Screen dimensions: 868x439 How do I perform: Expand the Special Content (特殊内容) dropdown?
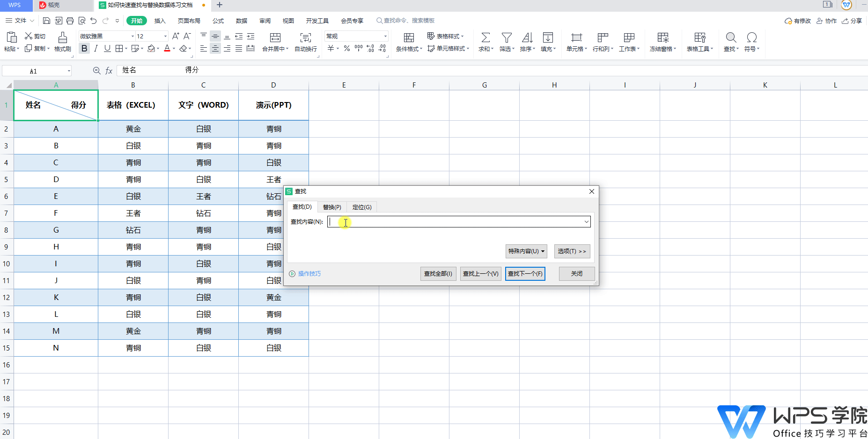point(526,251)
